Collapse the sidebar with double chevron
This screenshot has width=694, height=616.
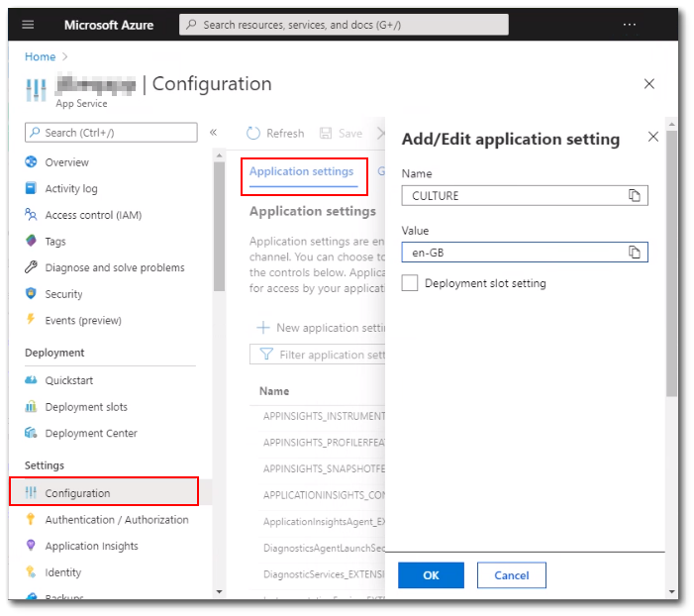coord(213,133)
